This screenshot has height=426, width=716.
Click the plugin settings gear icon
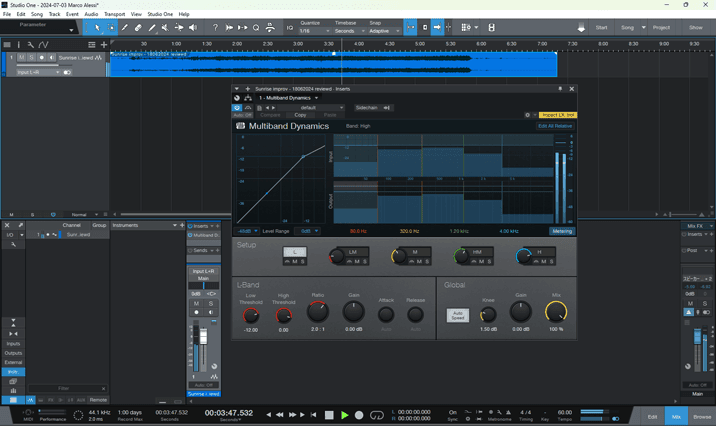tap(527, 115)
